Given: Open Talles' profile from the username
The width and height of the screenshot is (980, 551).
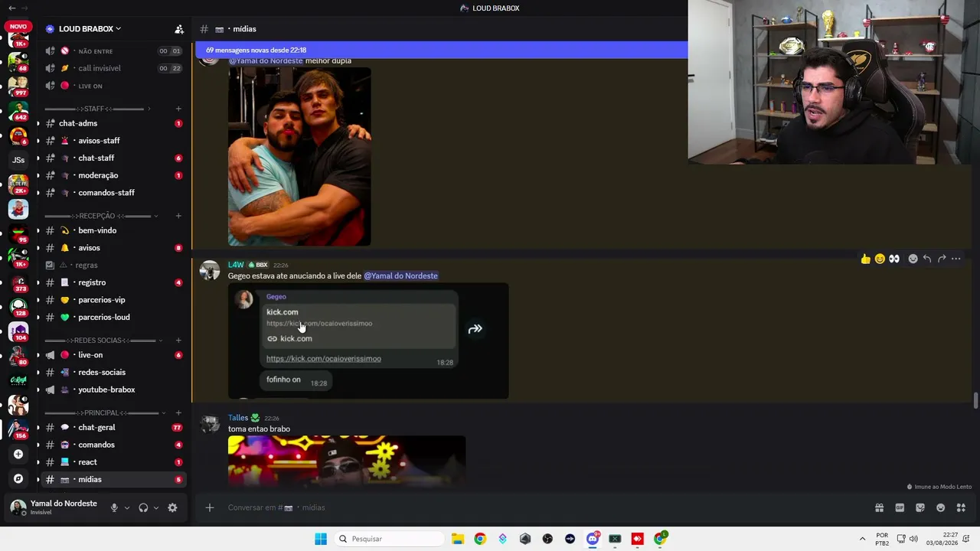Looking at the screenshot, I should pyautogui.click(x=238, y=418).
